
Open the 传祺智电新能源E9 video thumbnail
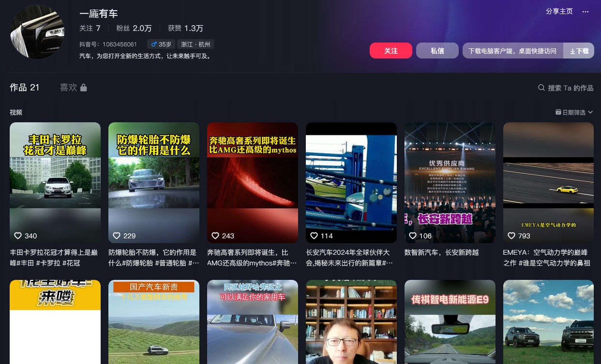click(x=450, y=322)
